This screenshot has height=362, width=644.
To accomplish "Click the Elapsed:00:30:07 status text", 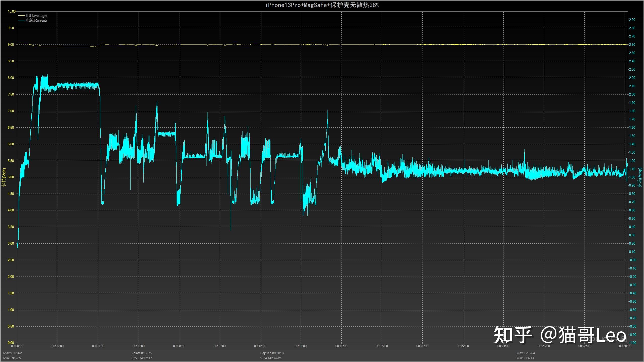I will point(272,353).
